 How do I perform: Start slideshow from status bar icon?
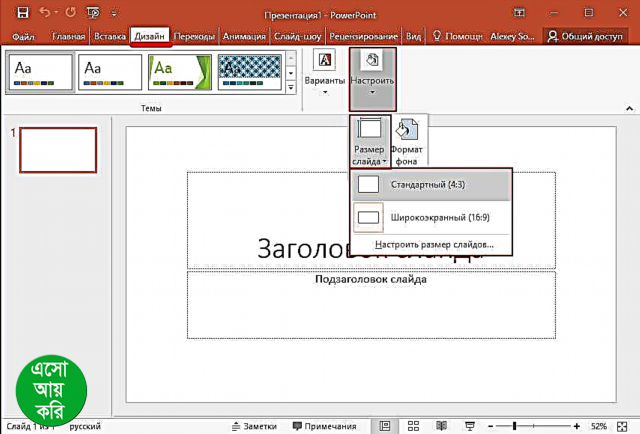pos(468,425)
